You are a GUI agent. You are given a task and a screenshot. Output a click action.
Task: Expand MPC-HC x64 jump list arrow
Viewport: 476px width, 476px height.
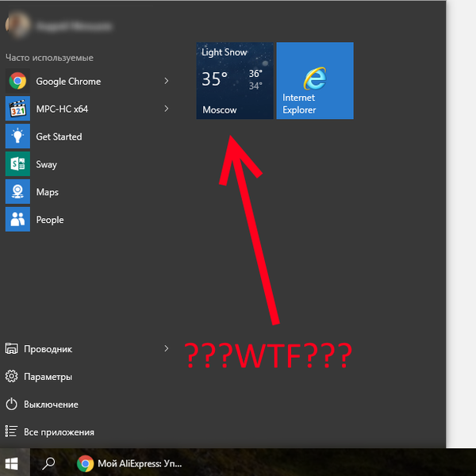(x=166, y=109)
